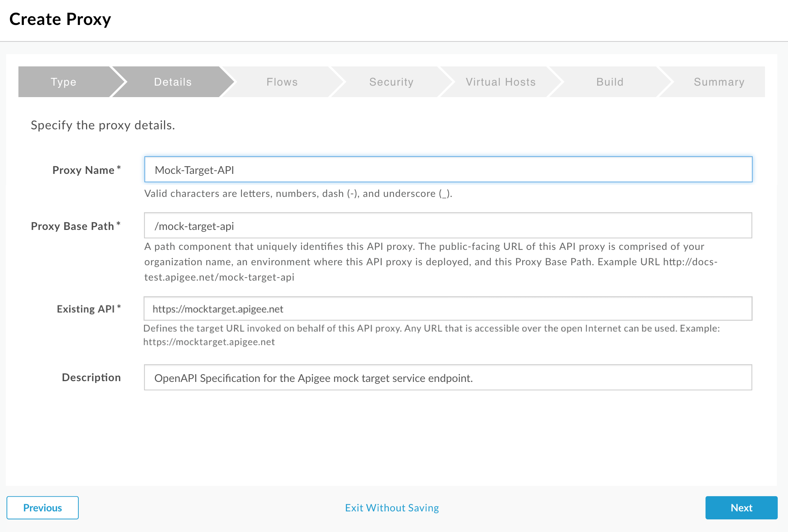Click the Flows step indicator icon
The height and width of the screenshot is (532, 788).
[282, 82]
